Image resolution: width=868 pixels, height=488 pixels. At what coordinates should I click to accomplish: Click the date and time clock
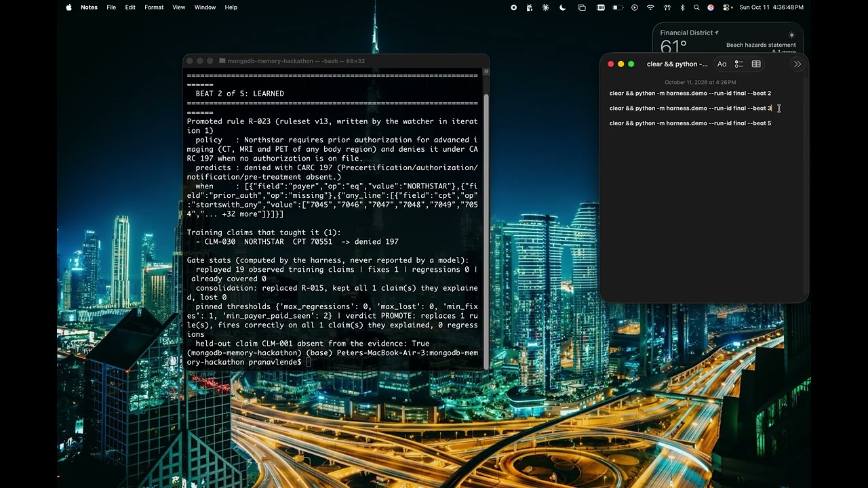pyautogui.click(x=771, y=7)
